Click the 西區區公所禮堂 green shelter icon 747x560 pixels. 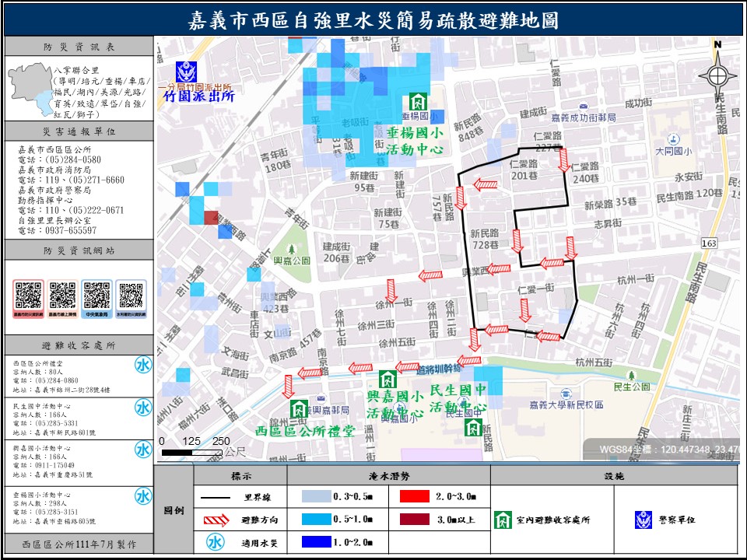tap(299, 409)
